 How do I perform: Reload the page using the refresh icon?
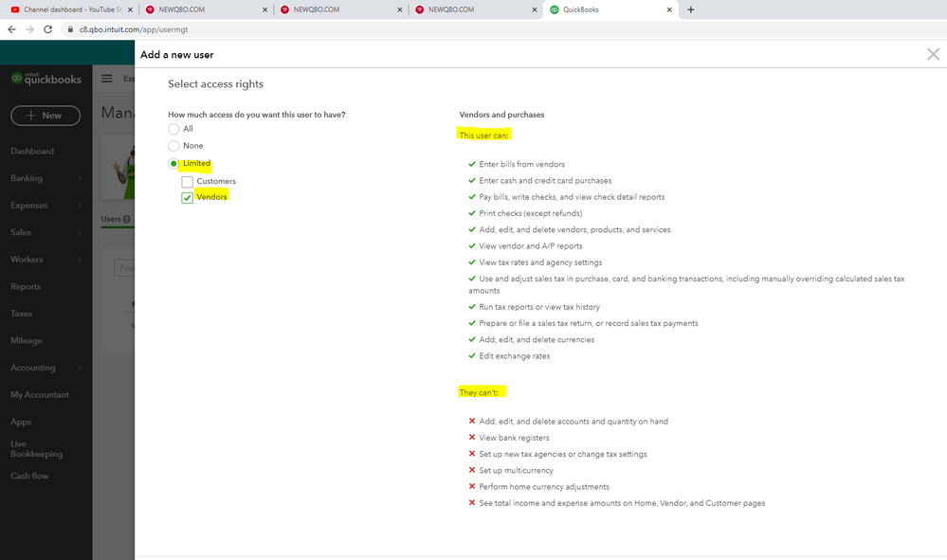click(x=48, y=29)
